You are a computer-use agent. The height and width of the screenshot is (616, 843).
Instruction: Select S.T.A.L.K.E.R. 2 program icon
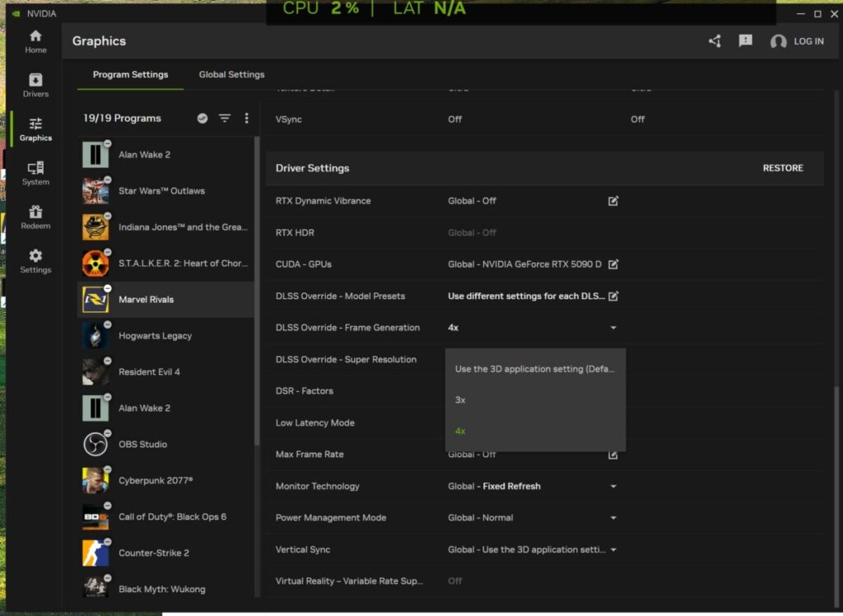(x=95, y=263)
